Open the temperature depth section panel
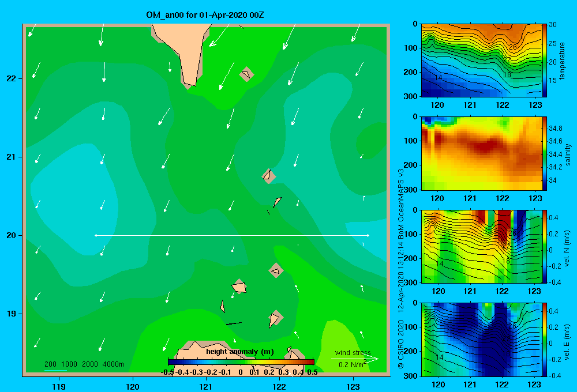This screenshot has height=392, width=577. pyautogui.click(x=482, y=61)
